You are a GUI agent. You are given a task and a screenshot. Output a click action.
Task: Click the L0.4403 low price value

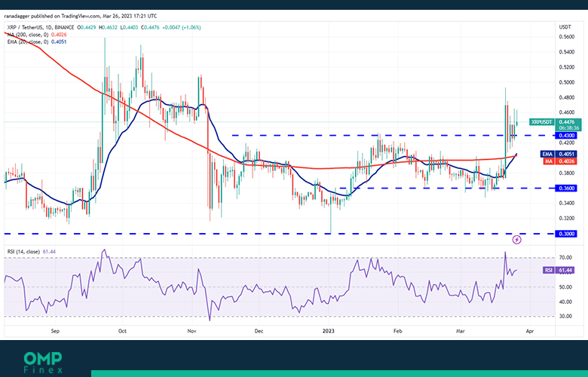tap(129, 27)
